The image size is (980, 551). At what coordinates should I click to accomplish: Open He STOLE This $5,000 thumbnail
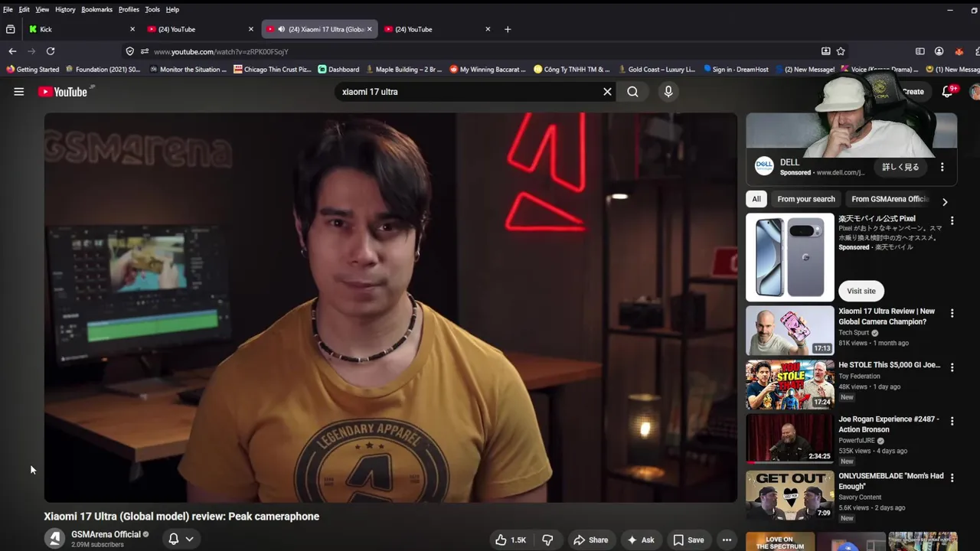(790, 384)
